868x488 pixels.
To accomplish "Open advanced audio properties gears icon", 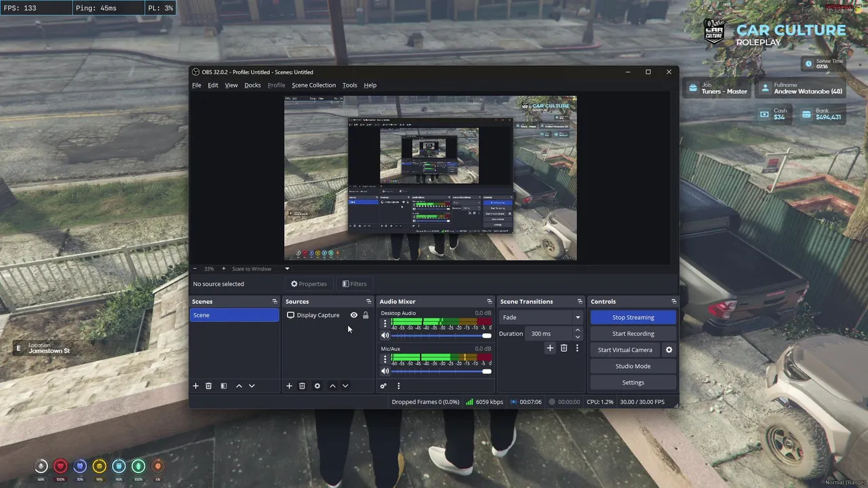I will [x=383, y=386].
